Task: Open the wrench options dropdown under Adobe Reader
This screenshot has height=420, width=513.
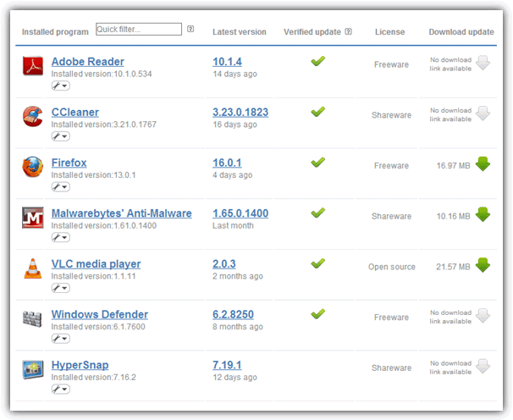Action: (x=60, y=86)
